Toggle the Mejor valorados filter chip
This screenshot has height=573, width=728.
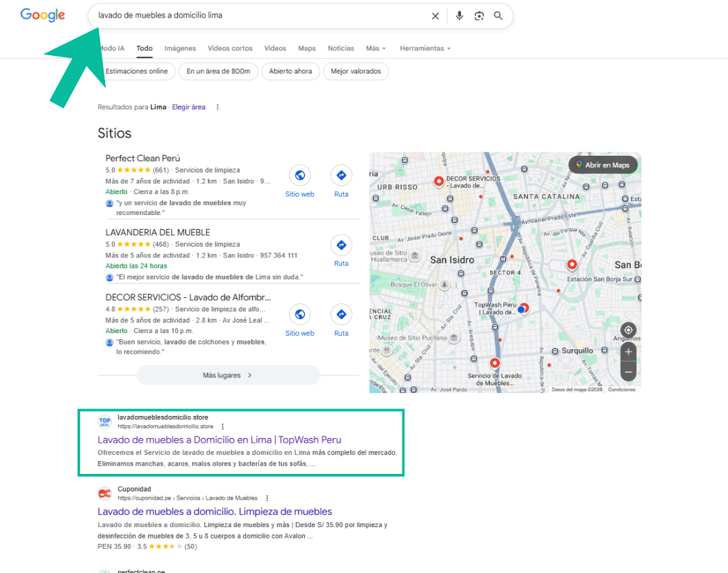click(356, 71)
